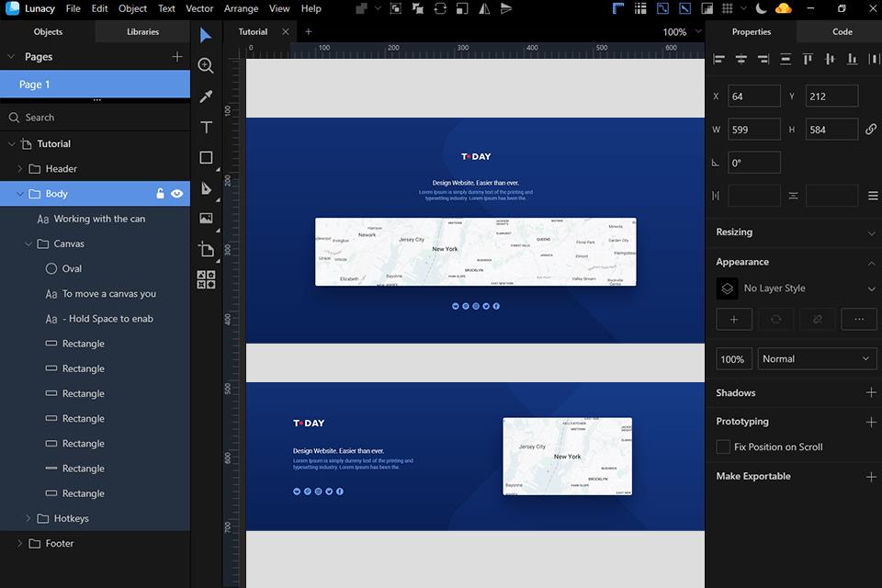This screenshot has height=588, width=882.
Task: Select the Rectangle shape tool
Action: [206, 157]
